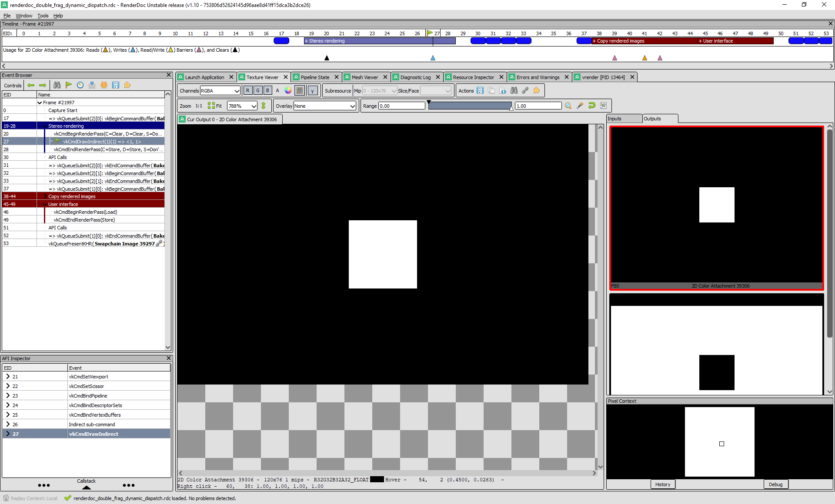Open the Tools menu
The width and height of the screenshot is (835, 504).
[x=43, y=16]
